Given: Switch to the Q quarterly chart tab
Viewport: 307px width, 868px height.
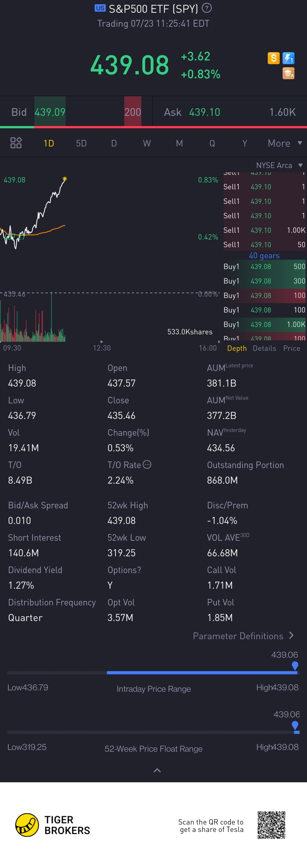Looking at the screenshot, I should [212, 143].
